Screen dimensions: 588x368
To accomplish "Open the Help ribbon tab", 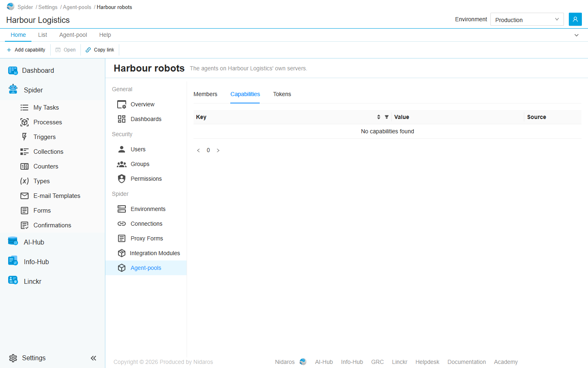I will pos(105,35).
